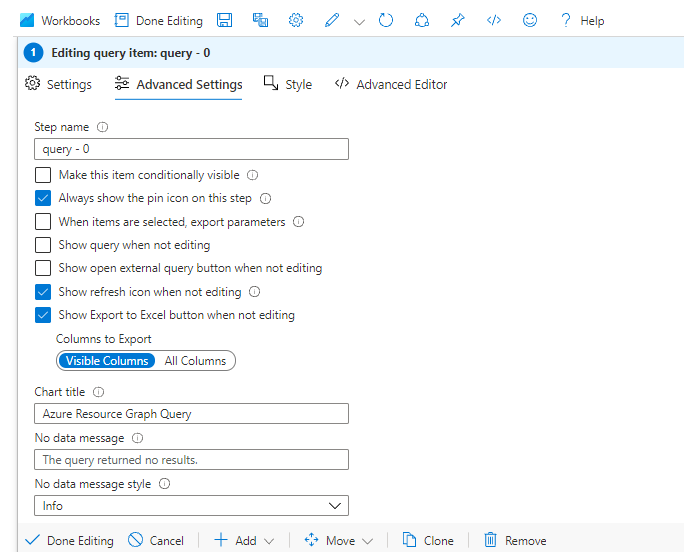
Task: Open the Advanced Editor code icon in toolbar
Action: (493, 20)
